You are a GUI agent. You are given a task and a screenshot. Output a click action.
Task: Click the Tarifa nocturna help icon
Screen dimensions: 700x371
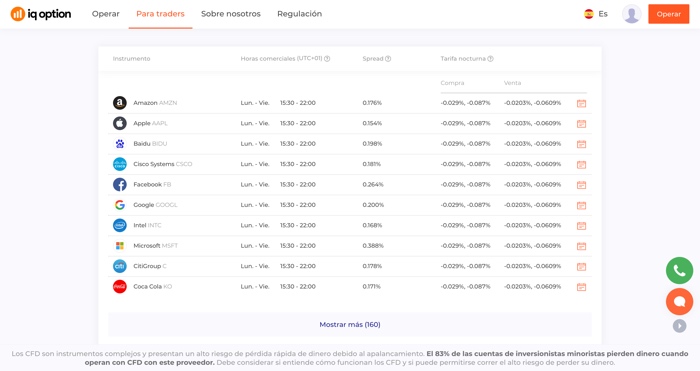tap(490, 59)
